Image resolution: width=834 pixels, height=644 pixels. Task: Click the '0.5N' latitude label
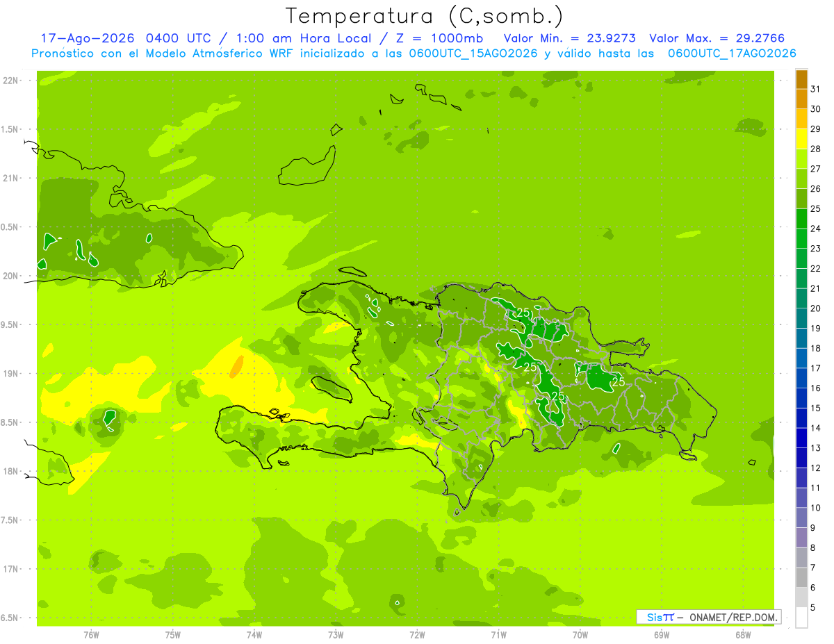10,227
